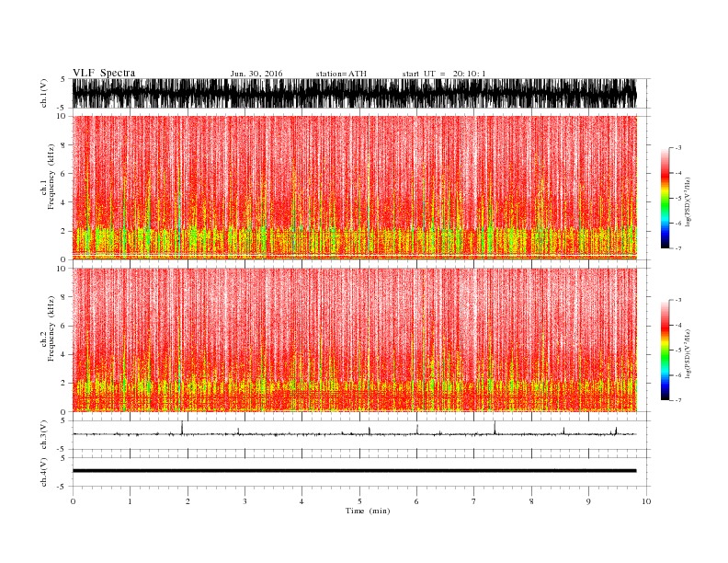The height and width of the screenshot is (563, 728).
Task: Select the date text "Jun. 30, 2016"
Action: (x=256, y=74)
